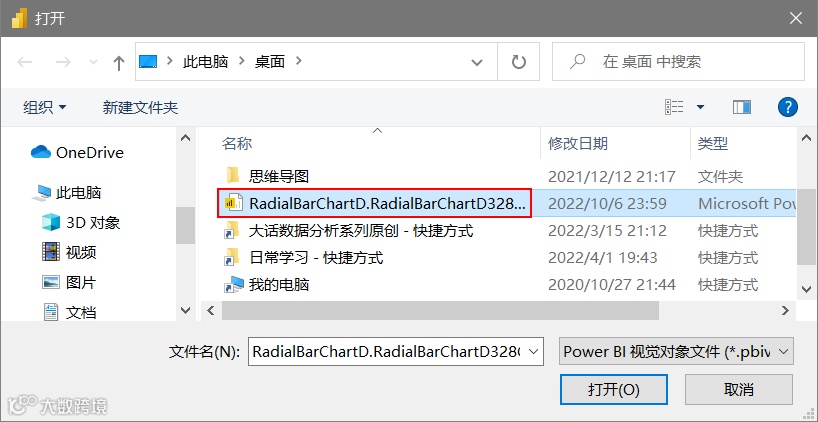
Task: Open the 视频 folder in sidebar
Action: (69, 253)
